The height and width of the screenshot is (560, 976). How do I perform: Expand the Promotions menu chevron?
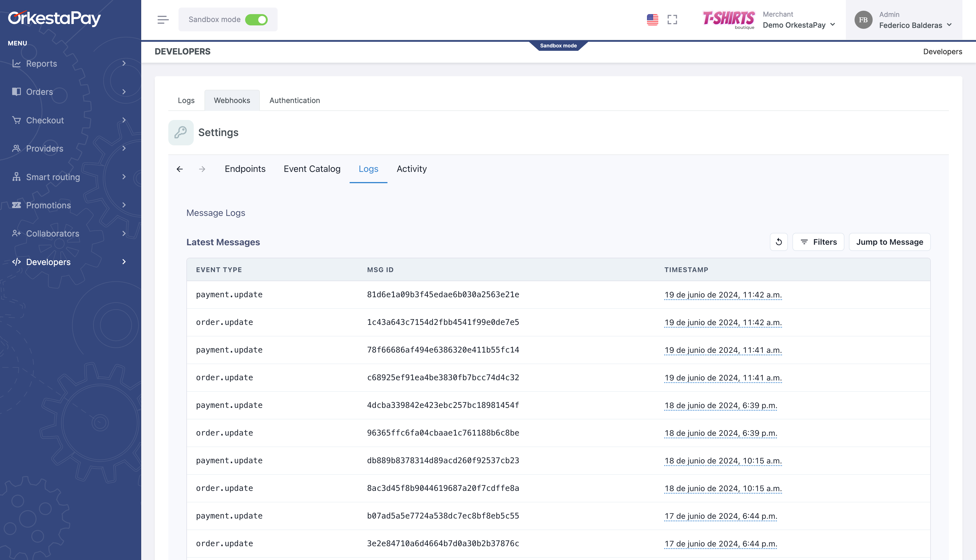124,205
